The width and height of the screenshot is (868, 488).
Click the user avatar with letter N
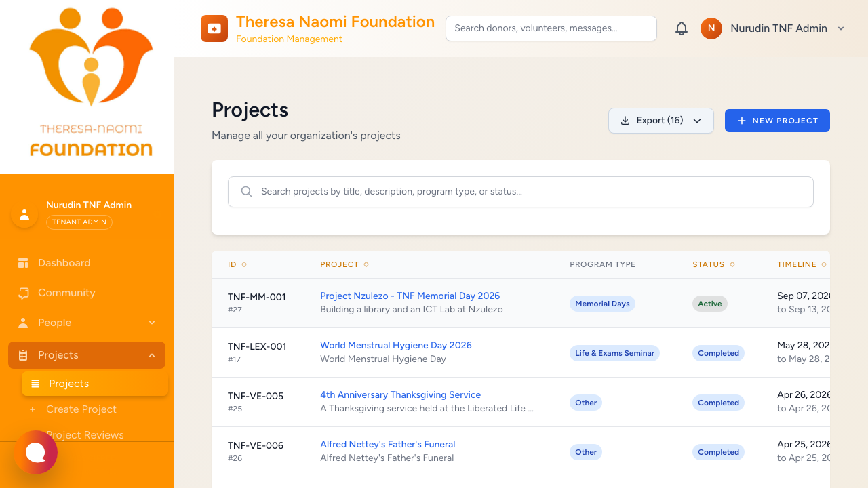tap(711, 28)
